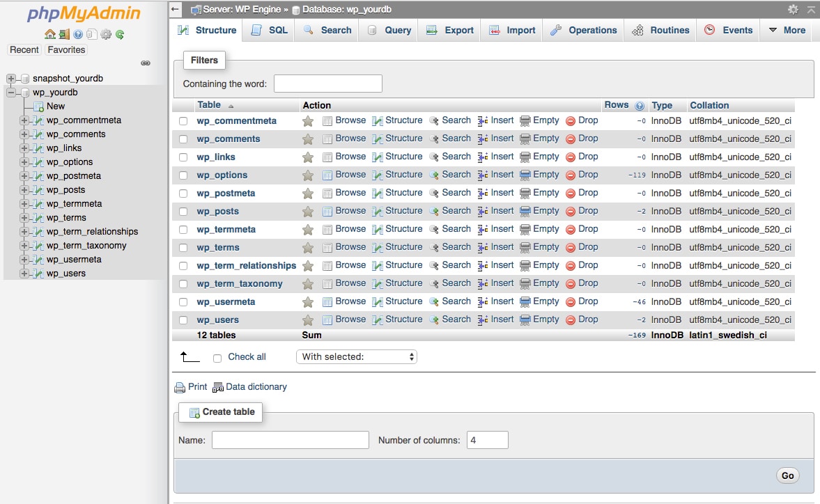Focus the Containing the word filter field
This screenshot has height=504, width=820.
[x=328, y=84]
